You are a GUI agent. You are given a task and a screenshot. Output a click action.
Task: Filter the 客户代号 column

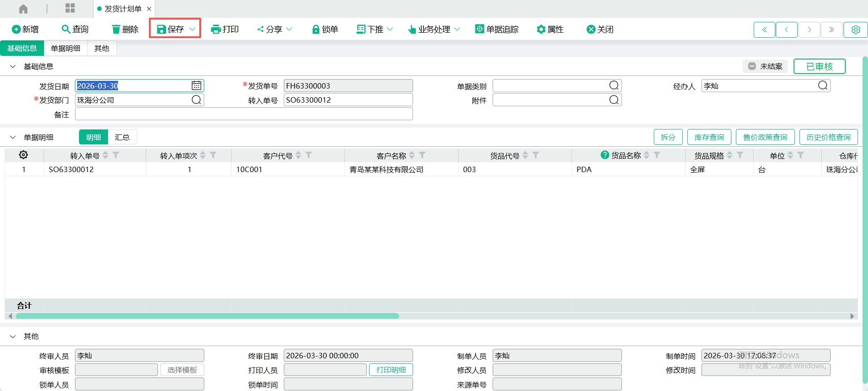point(309,155)
